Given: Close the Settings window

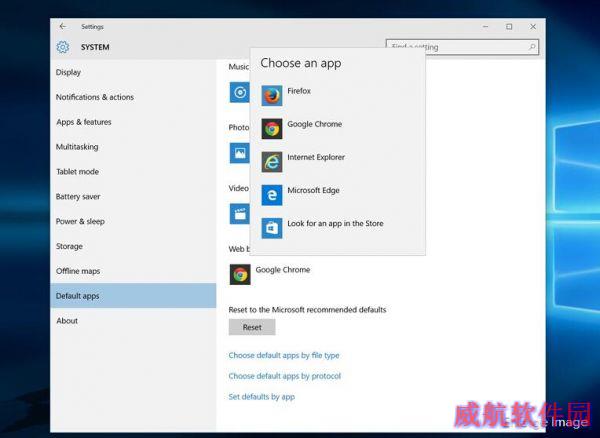Looking at the screenshot, I should click(x=533, y=26).
